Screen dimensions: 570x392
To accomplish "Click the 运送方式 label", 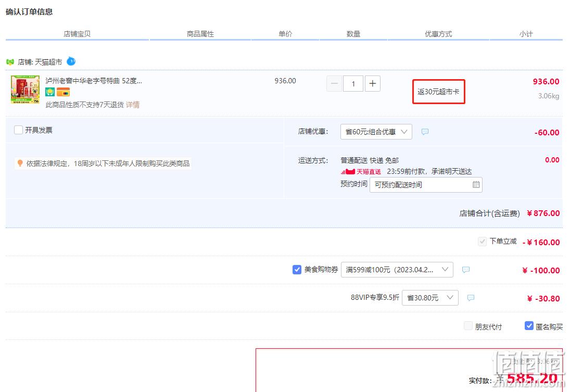I will [313, 160].
